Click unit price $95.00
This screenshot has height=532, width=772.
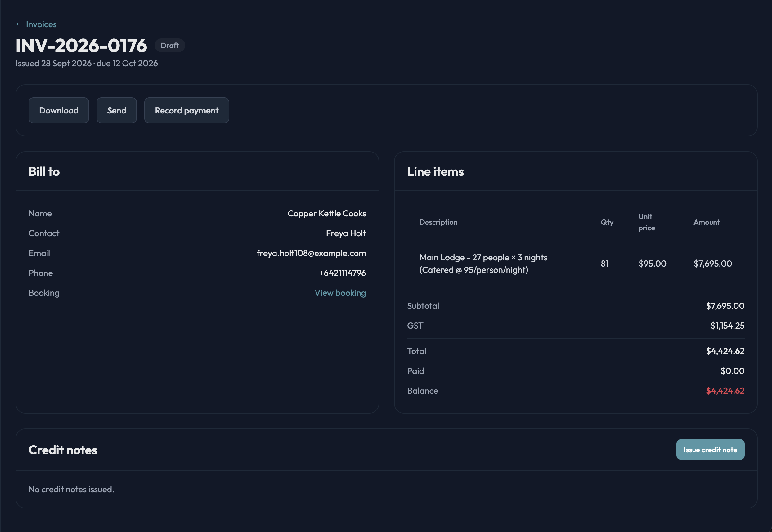pyautogui.click(x=652, y=264)
